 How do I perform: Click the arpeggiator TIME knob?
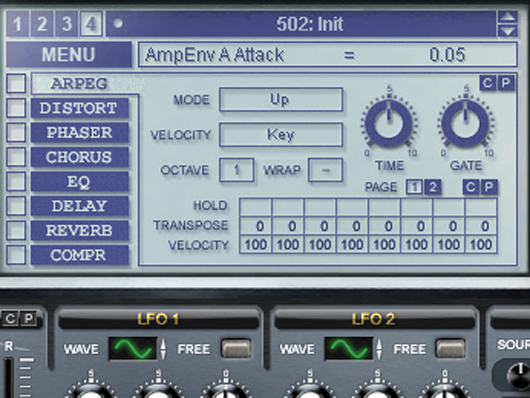click(x=389, y=123)
